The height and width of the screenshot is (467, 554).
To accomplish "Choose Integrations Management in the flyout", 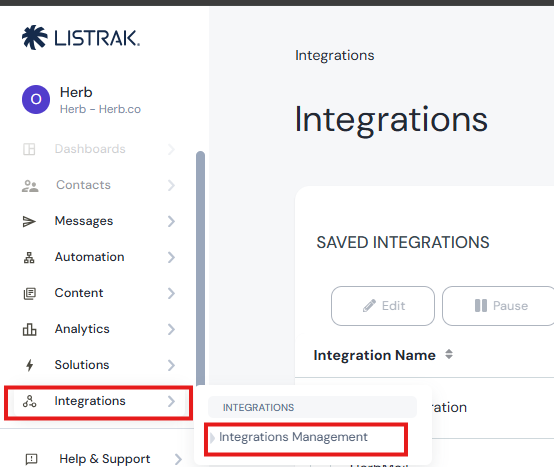I will point(293,437).
